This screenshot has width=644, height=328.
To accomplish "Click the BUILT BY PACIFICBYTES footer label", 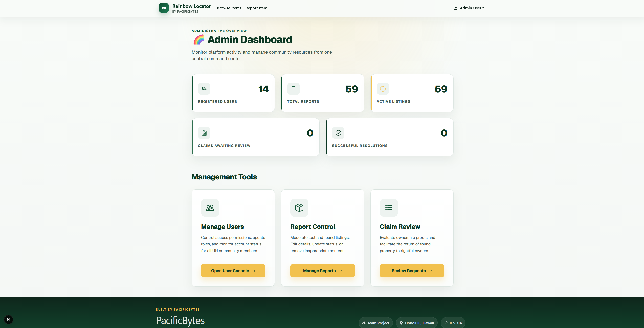I will point(177,309).
